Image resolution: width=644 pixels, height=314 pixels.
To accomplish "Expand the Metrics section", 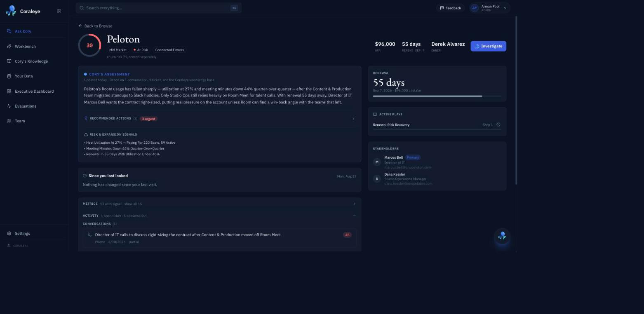I will 219,204.
